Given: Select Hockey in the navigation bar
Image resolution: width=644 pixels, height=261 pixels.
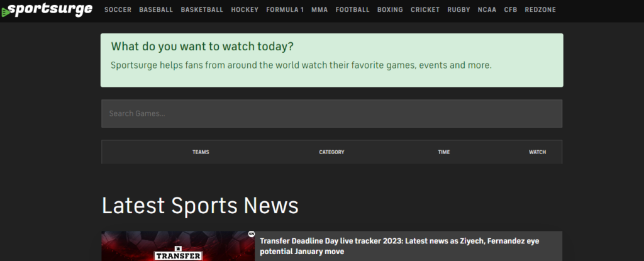Looking at the screenshot, I should pyautogui.click(x=245, y=10).
